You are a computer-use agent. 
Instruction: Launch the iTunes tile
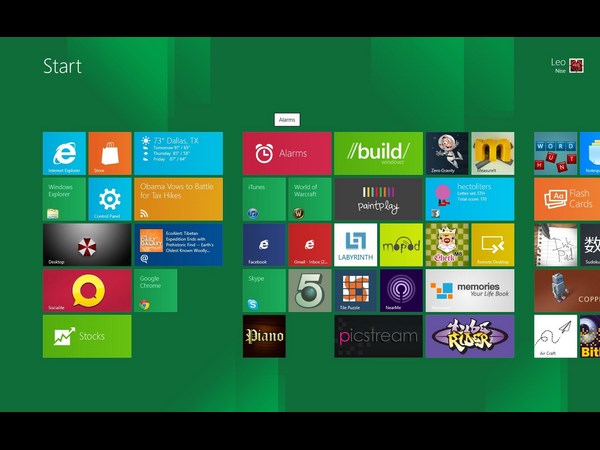pyautogui.click(x=264, y=199)
